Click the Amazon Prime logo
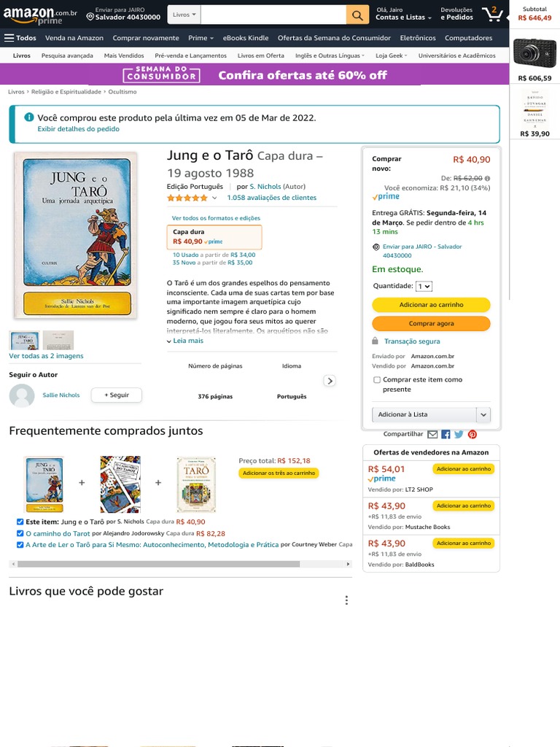 coord(39,15)
